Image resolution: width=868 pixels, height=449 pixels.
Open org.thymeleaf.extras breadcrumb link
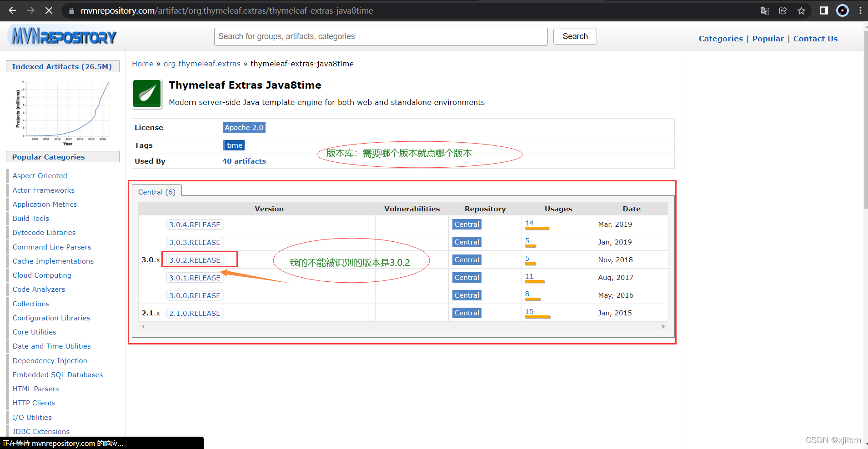[x=202, y=64]
